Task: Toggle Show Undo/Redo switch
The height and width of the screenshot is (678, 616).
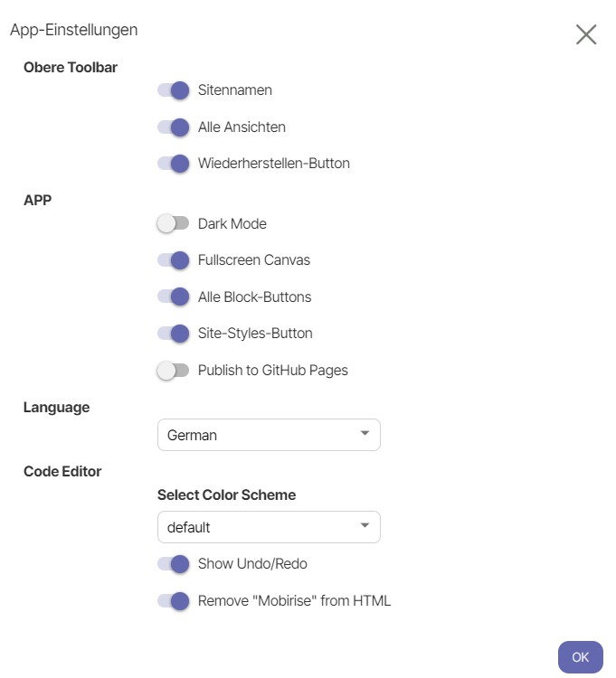Action: (173, 564)
